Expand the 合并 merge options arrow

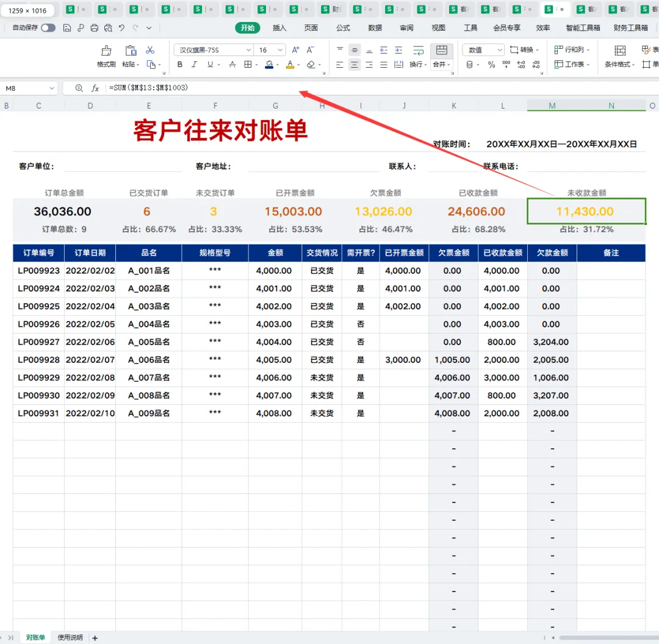tap(449, 65)
